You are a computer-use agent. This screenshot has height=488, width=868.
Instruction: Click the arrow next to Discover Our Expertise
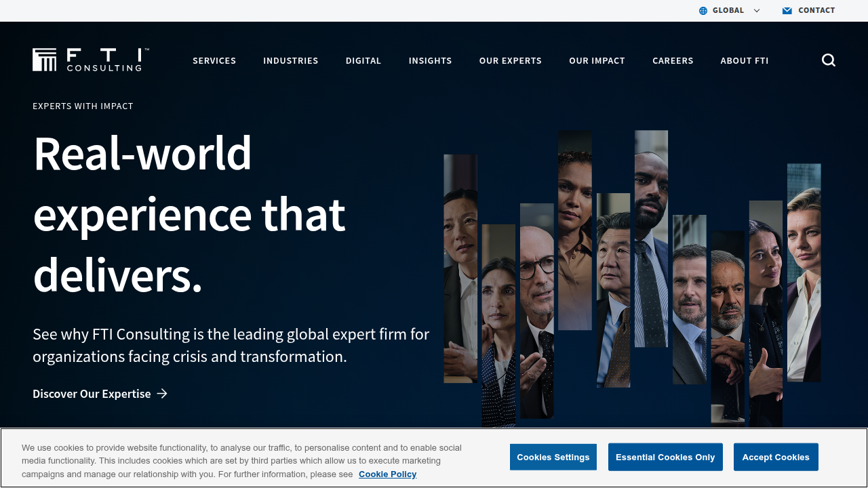click(162, 394)
